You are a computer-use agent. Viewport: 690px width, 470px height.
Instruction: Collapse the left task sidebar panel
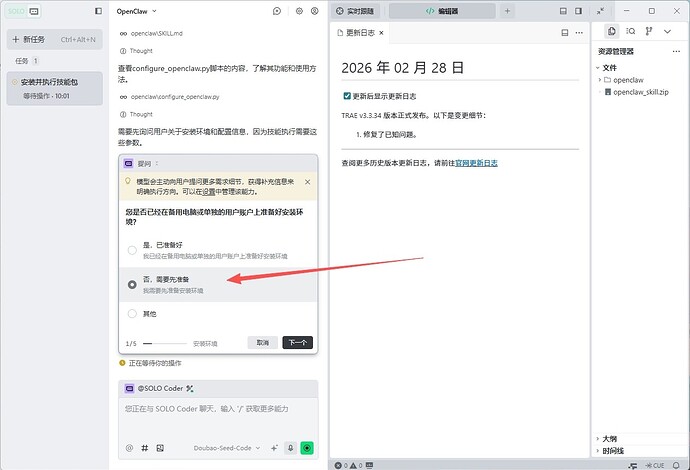pos(97,11)
